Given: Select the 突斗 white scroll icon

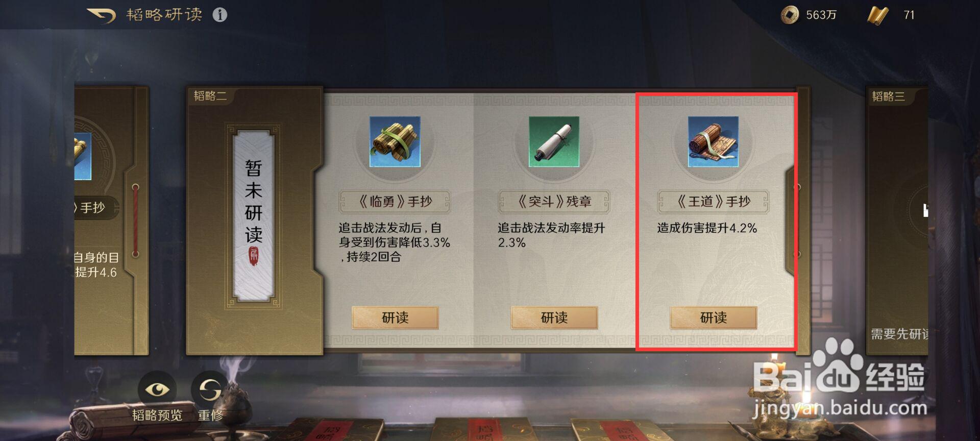Looking at the screenshot, I should coord(554,141).
